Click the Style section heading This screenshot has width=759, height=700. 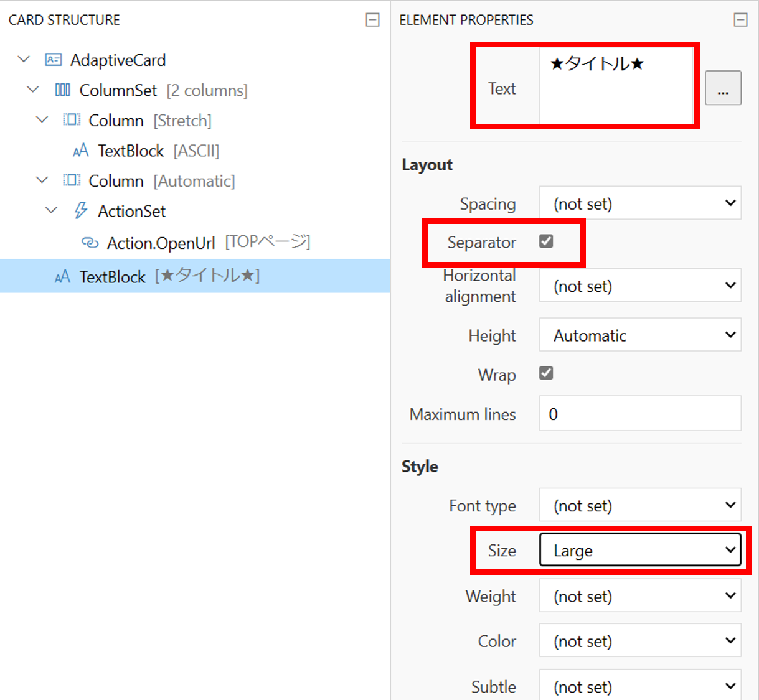tap(420, 466)
